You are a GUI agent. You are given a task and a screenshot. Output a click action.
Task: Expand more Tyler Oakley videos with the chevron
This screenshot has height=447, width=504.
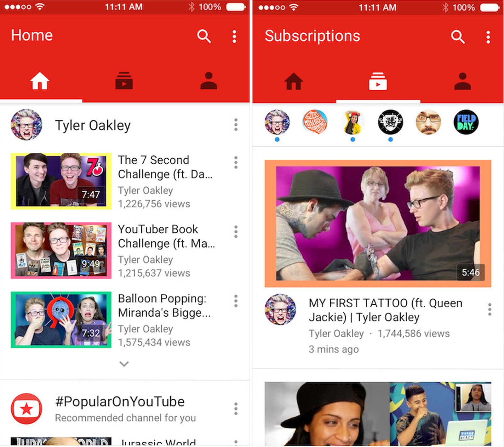point(124,364)
